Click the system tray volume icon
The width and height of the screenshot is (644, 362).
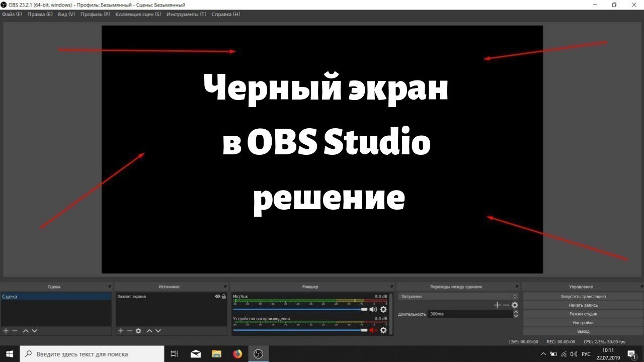(x=574, y=354)
